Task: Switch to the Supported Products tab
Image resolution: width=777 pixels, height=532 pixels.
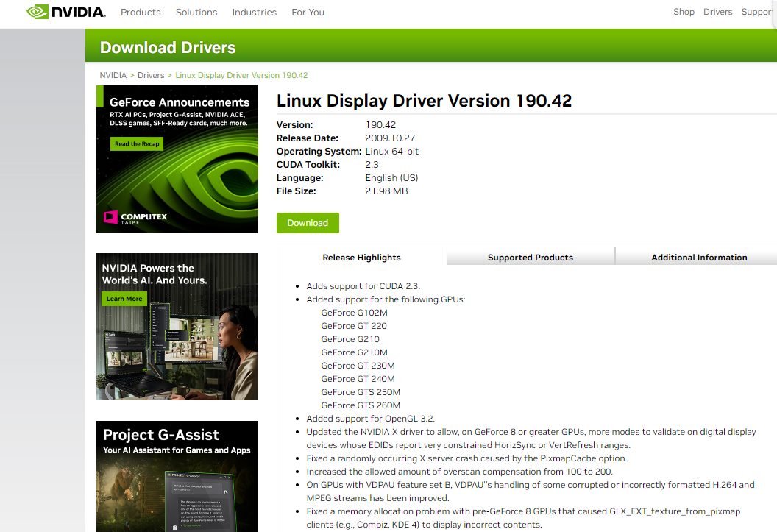Action: tap(531, 258)
